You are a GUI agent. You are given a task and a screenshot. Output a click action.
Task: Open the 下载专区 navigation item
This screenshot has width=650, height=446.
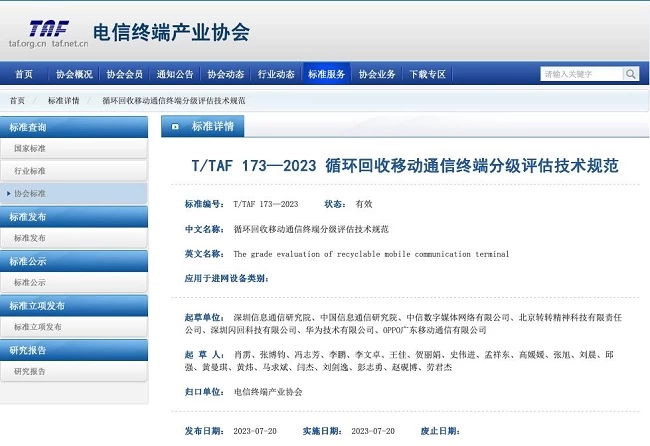[x=428, y=74]
